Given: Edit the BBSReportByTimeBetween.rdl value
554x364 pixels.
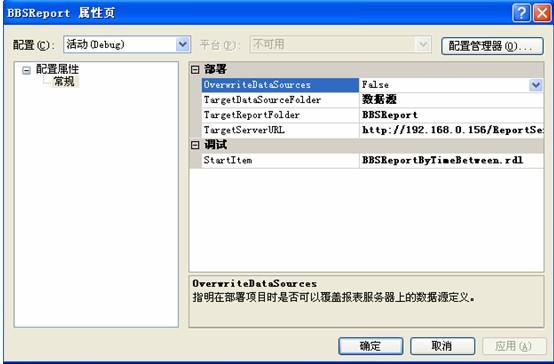Looking at the screenshot, I should [452, 160].
